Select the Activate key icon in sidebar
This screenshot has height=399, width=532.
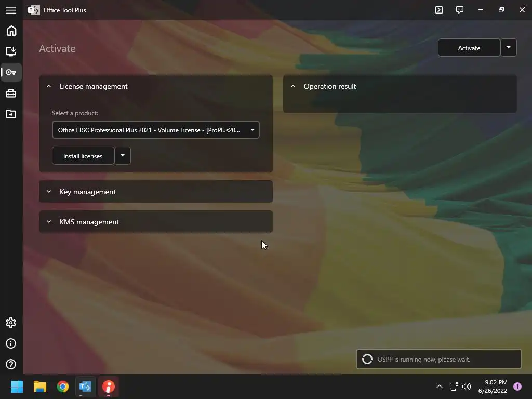point(11,72)
